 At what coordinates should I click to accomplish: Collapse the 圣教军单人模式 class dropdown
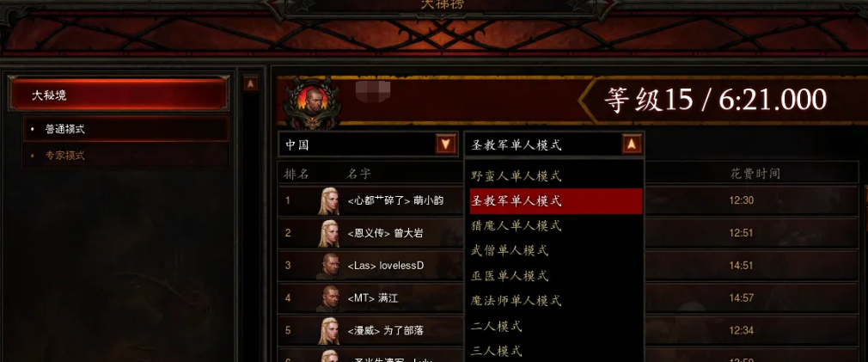[x=632, y=145]
